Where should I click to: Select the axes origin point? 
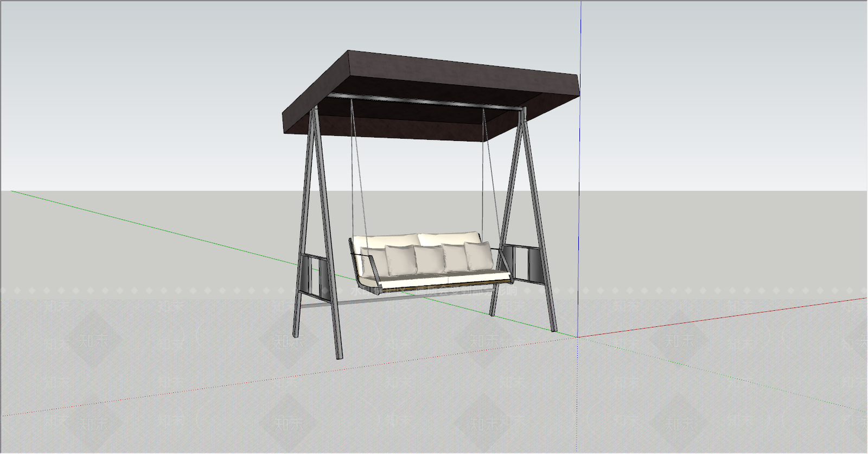point(578,337)
